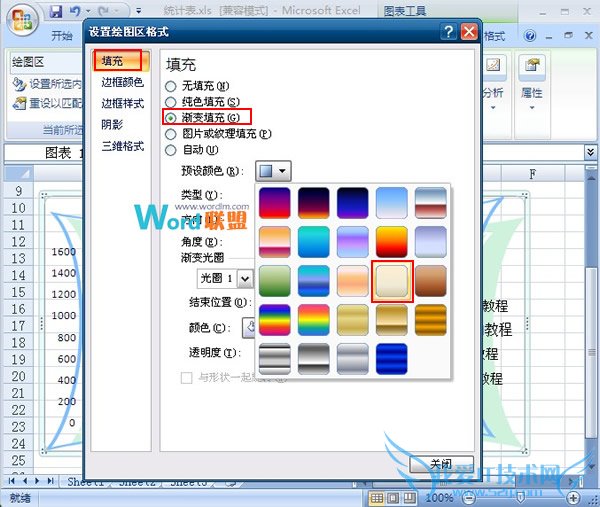Open the Border Styles tab
Image resolution: width=600 pixels, height=507 pixels.
(x=122, y=103)
